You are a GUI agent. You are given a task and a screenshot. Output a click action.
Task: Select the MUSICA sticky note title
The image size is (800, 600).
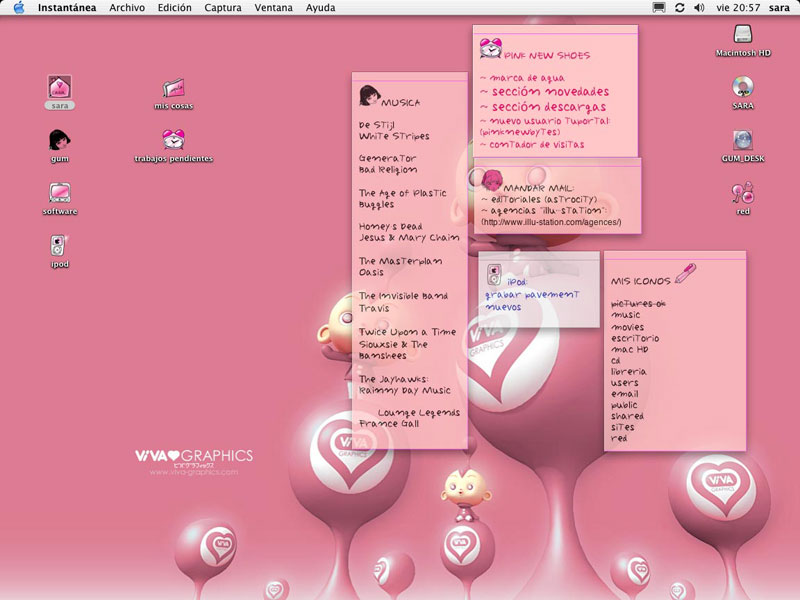pyautogui.click(x=400, y=102)
